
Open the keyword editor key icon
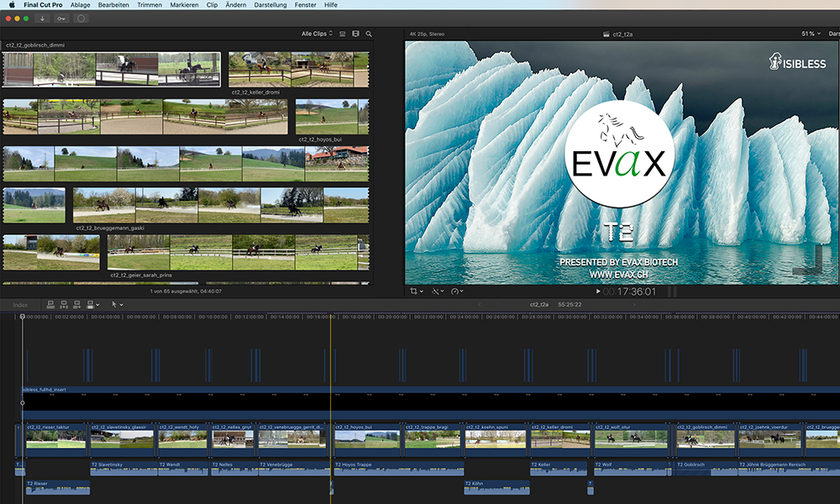61,18
